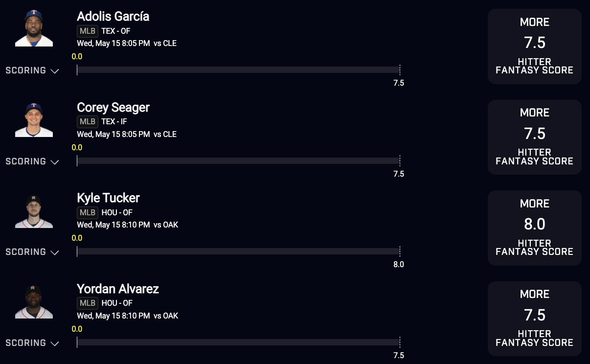Click the MLB badge under Kyle Tucker
590x364 pixels.
tap(88, 212)
